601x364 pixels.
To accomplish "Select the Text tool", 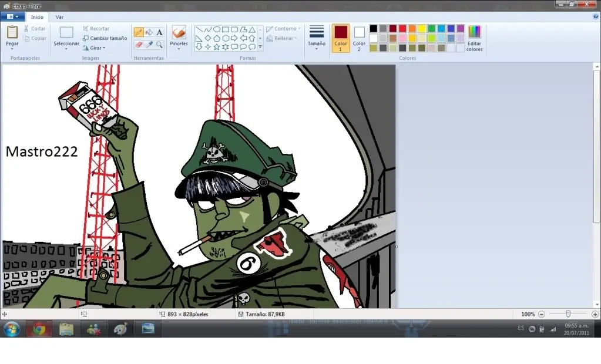I will pyautogui.click(x=159, y=32).
